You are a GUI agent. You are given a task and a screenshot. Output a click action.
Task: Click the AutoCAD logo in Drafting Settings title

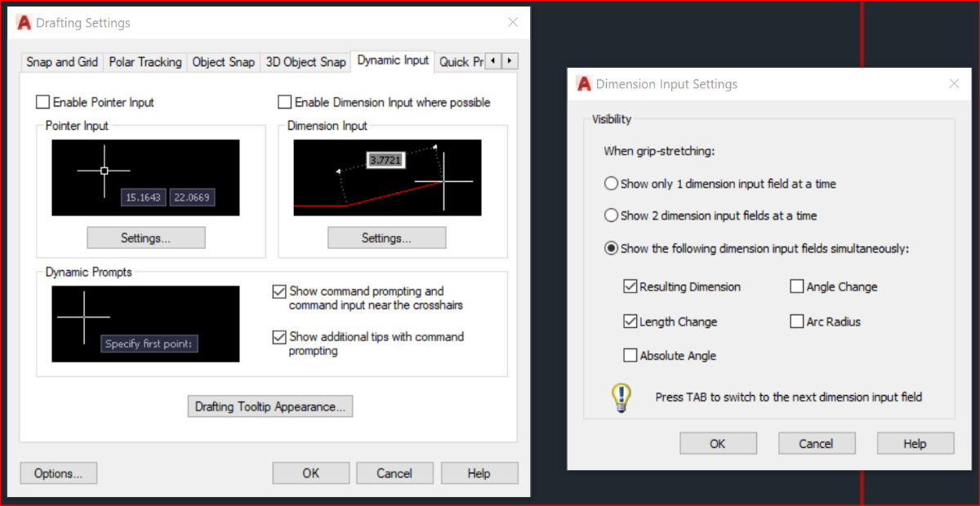[25, 23]
